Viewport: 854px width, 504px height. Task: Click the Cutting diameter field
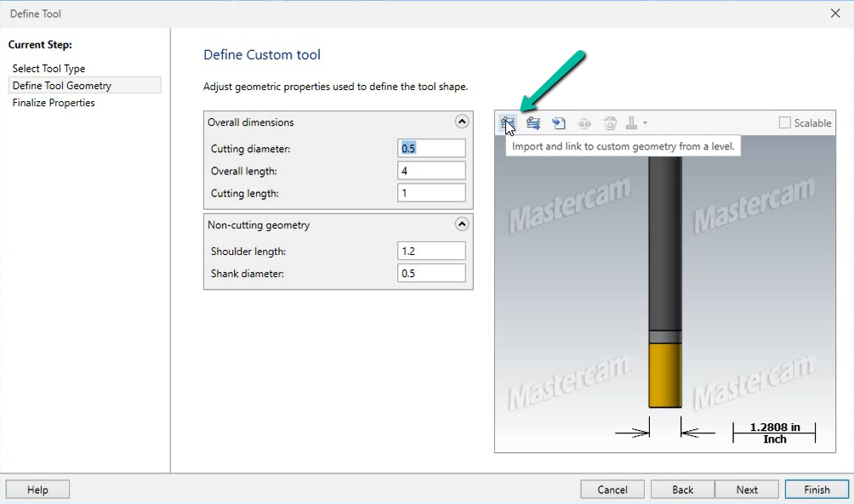coord(431,148)
